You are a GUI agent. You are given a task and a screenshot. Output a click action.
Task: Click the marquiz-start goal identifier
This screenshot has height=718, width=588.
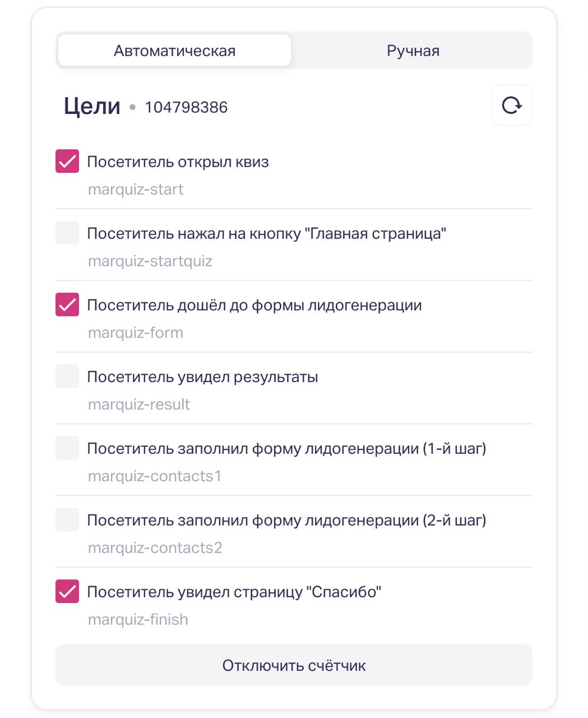(x=136, y=190)
